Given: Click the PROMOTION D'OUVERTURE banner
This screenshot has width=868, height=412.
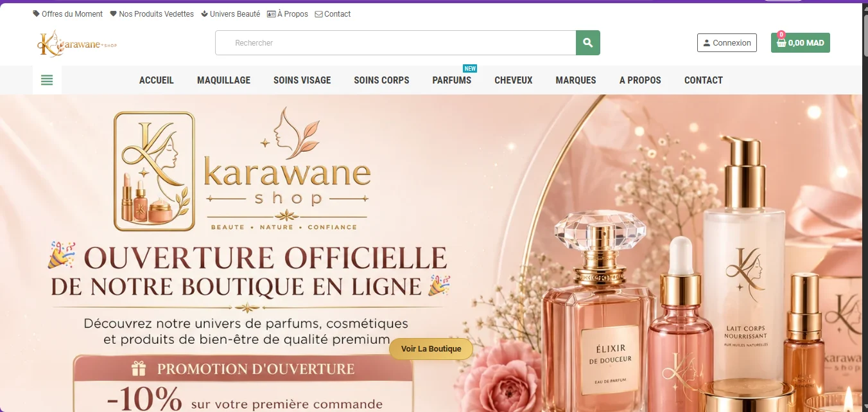Looking at the screenshot, I should tap(243, 369).
